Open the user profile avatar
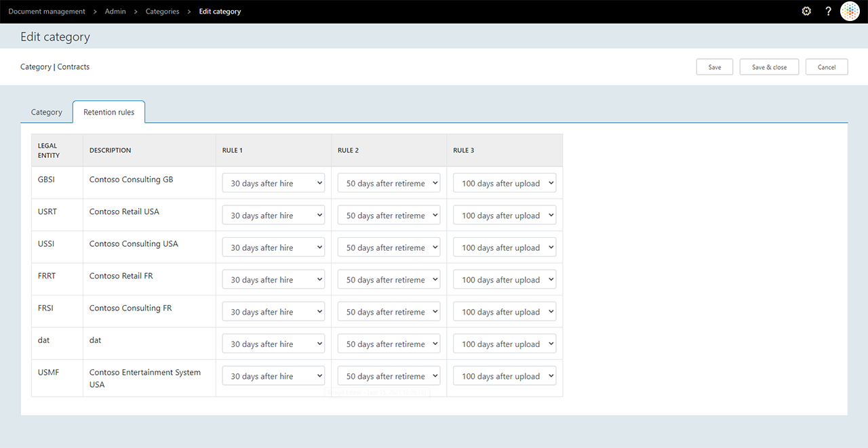 [850, 12]
